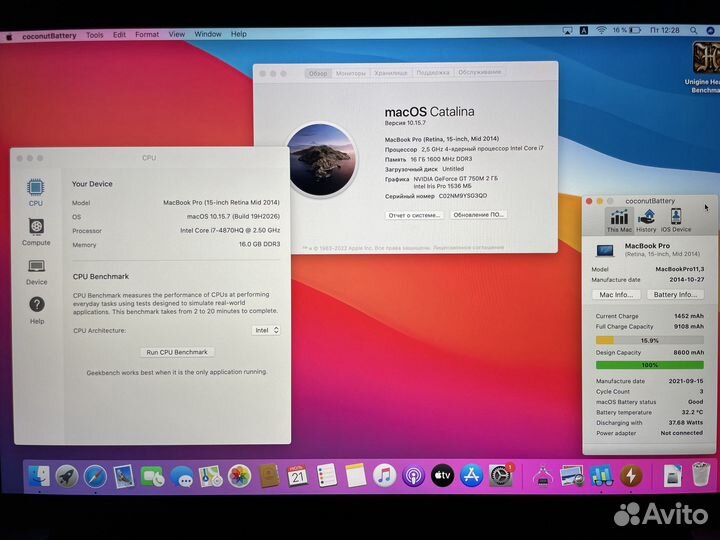Open coconutBattery lightning icon in the Dock
This screenshot has height=540, width=720.
[631, 476]
